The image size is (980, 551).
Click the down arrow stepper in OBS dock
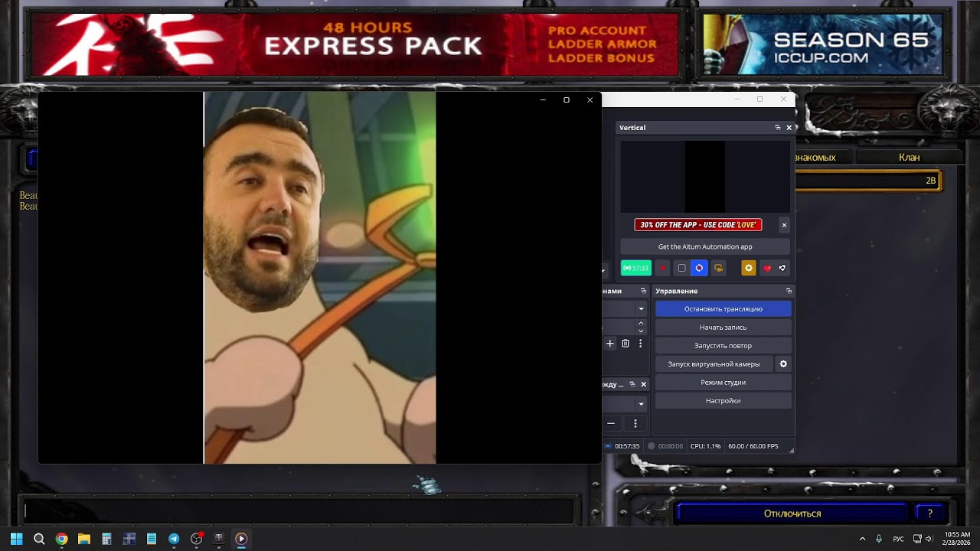(x=641, y=331)
